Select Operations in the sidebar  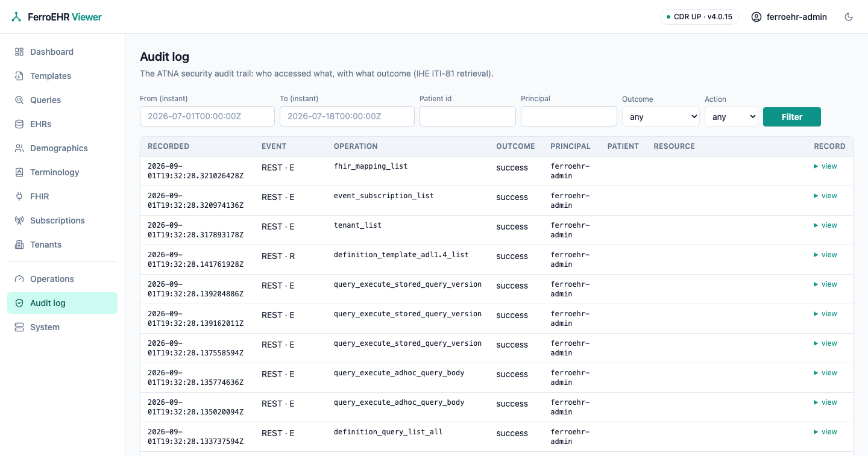pos(62,279)
